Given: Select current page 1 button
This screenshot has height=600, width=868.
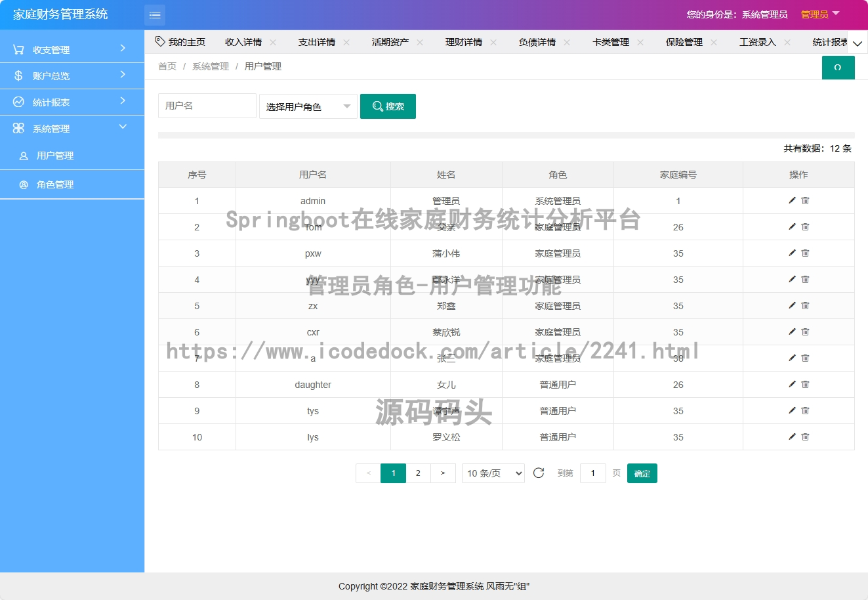Looking at the screenshot, I should click(x=393, y=473).
